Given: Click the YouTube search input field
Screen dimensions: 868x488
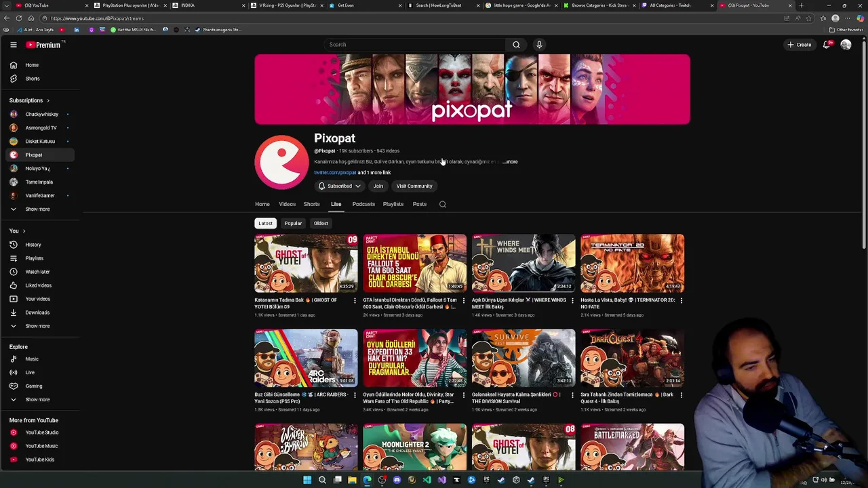Looking at the screenshot, I should click(x=414, y=45).
